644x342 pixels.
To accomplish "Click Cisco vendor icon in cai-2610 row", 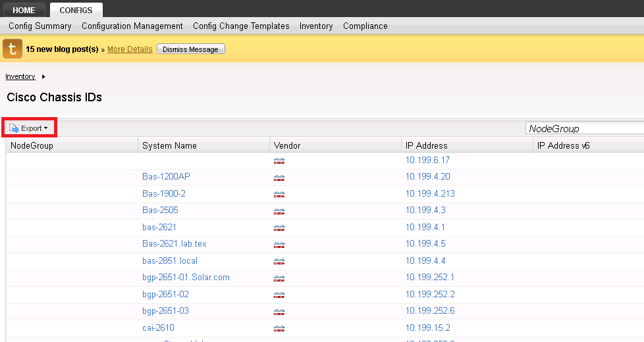I will click(x=279, y=328).
